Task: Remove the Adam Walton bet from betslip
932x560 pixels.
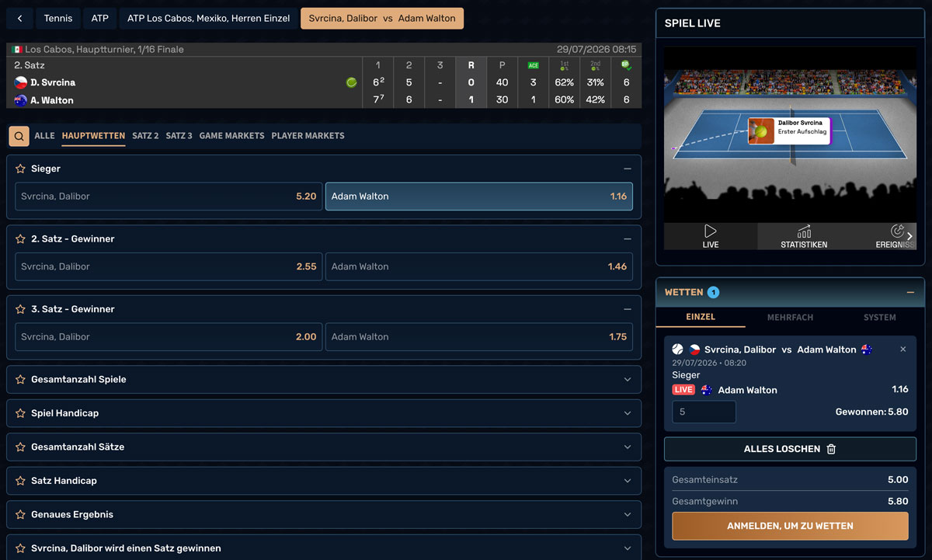Action: (902, 350)
